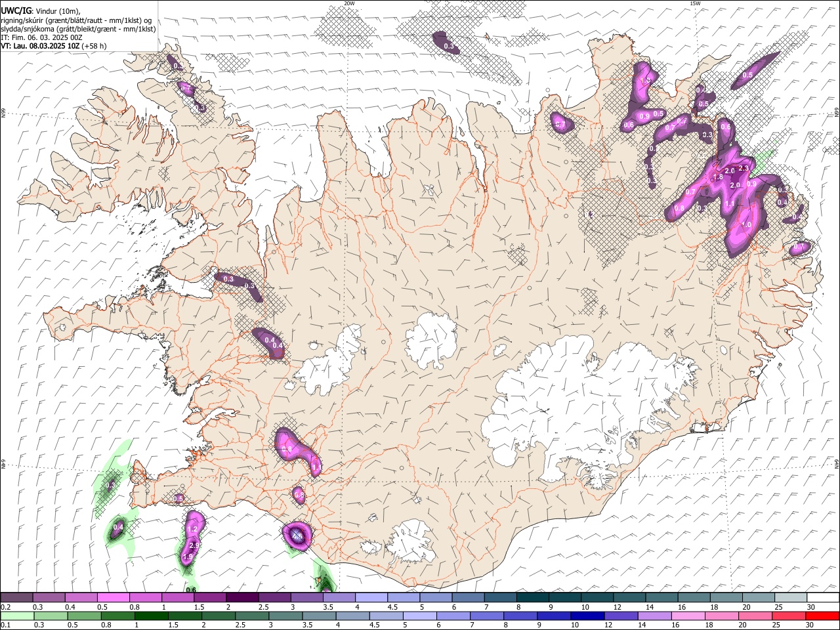Click the bold 'UWC/IG' title text
Screen dimensions: 840x630
pyautogui.click(x=15, y=11)
